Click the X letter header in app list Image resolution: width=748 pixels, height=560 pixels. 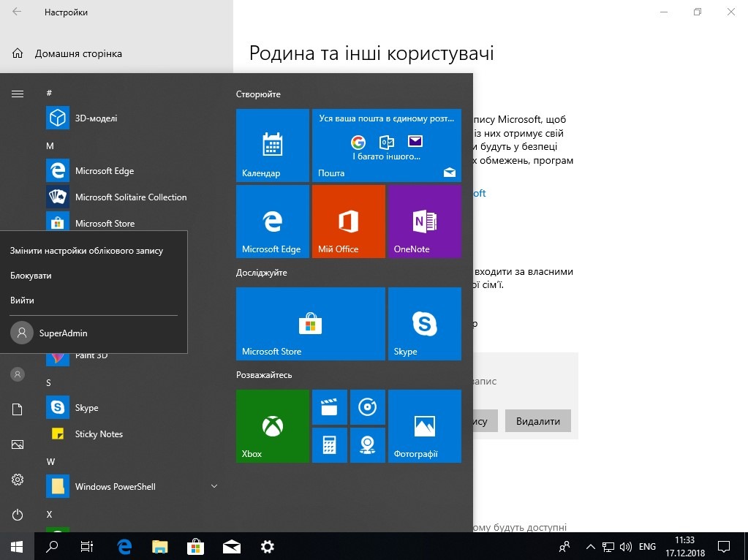point(49,514)
